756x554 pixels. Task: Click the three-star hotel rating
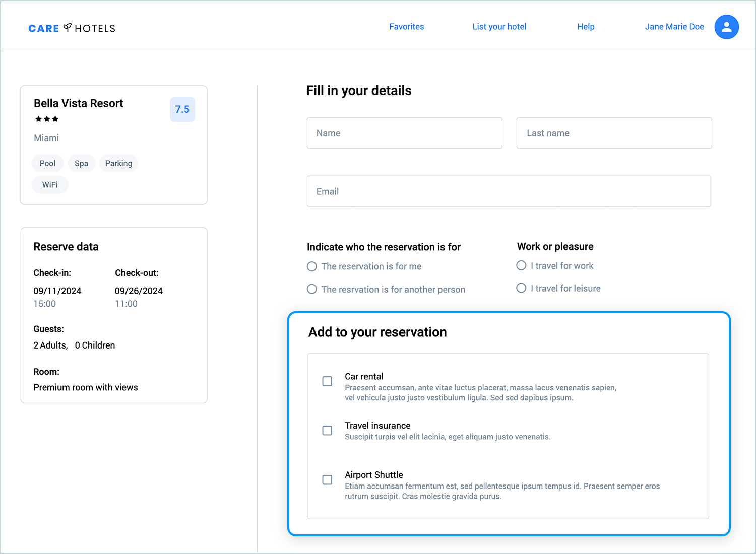[47, 119]
